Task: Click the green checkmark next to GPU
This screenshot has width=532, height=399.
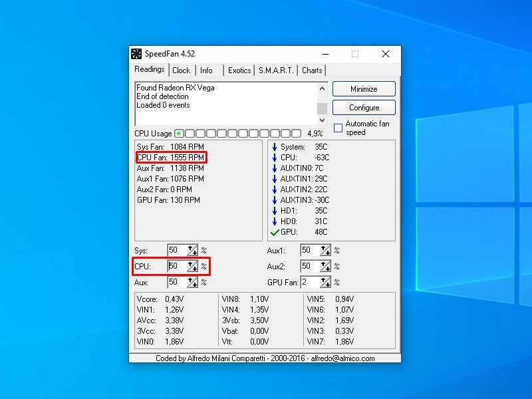Action: (275, 232)
